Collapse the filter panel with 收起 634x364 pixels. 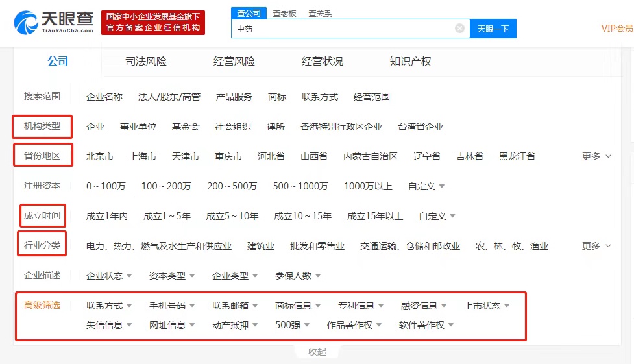317,352
